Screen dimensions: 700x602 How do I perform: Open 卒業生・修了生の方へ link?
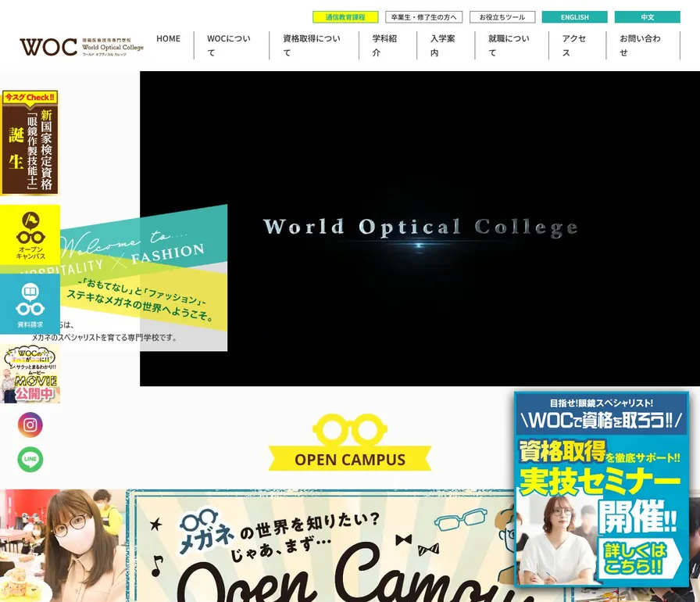pos(423,17)
